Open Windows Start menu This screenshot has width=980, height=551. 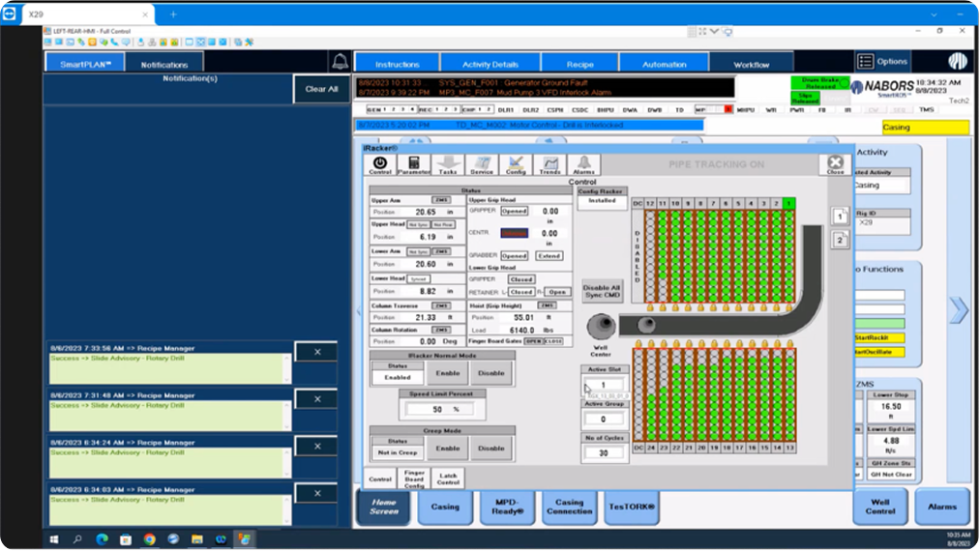(x=54, y=539)
